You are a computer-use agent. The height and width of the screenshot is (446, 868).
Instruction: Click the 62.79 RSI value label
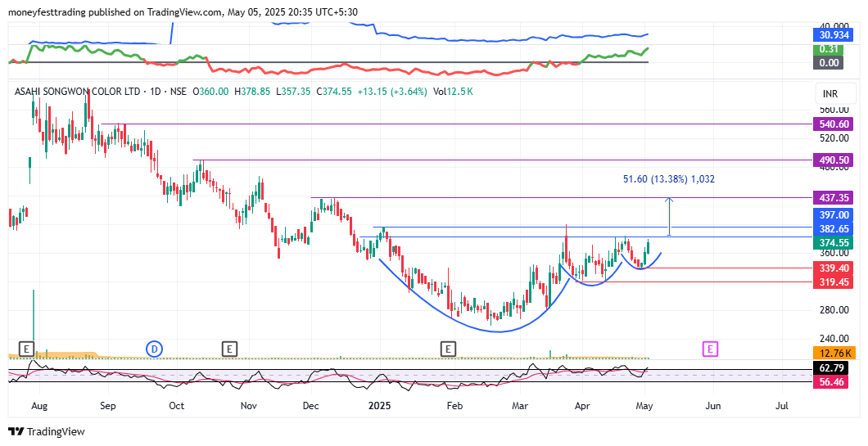tap(831, 367)
